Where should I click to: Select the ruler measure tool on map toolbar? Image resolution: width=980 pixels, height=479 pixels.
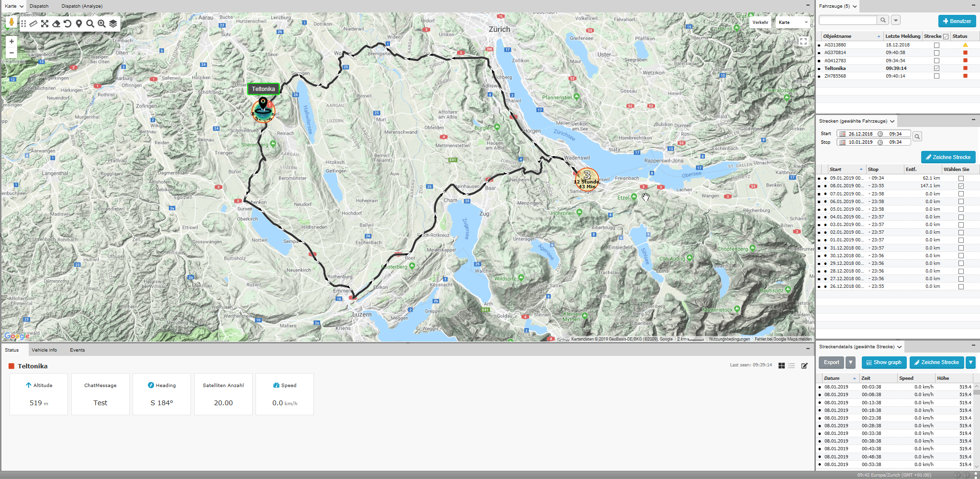point(33,23)
